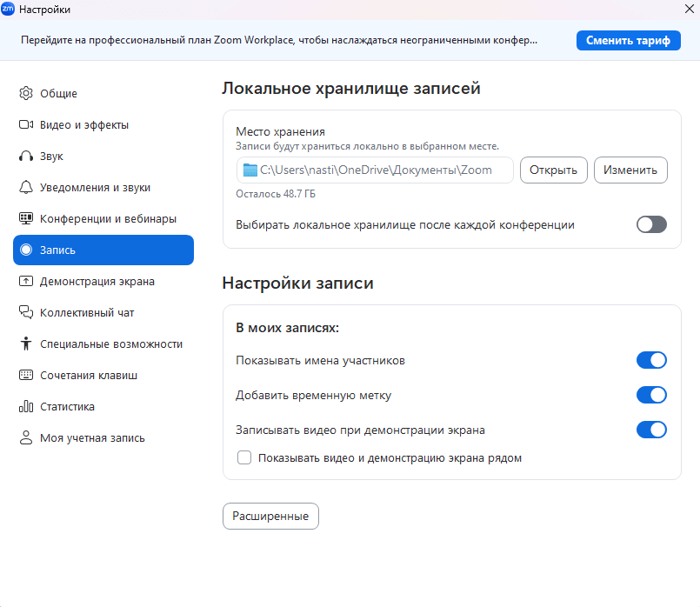Click the keyboard icon for Сочетания клавиш
Viewport: 700px width, 607px height.
point(26,376)
